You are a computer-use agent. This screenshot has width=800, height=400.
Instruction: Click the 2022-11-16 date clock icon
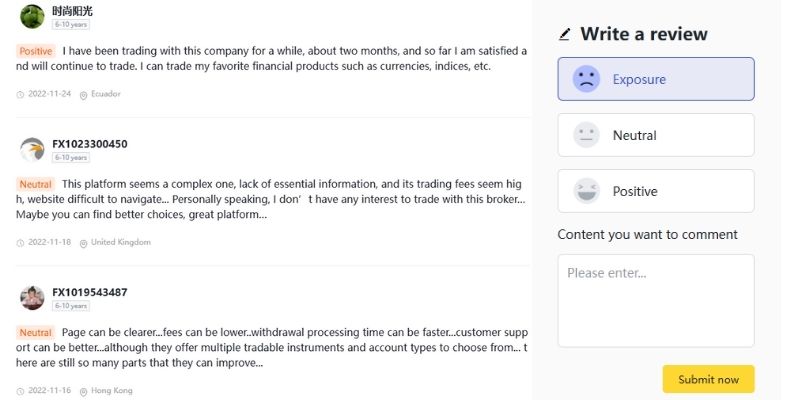[20, 390]
